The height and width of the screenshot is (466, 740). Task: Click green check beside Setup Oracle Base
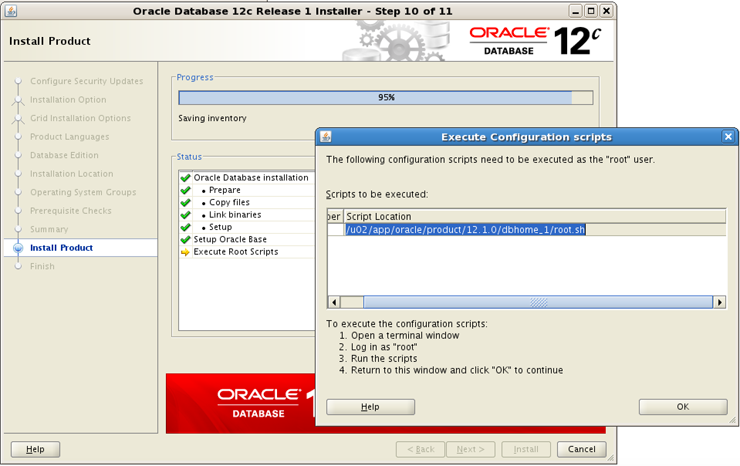(185, 239)
